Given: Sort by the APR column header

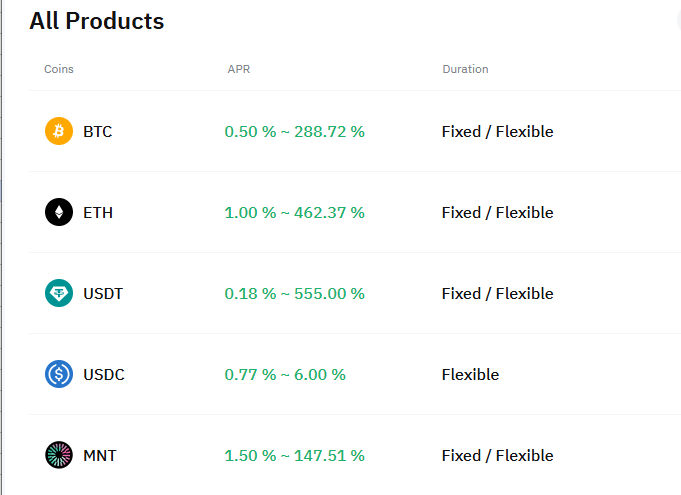Looking at the screenshot, I should (x=239, y=69).
